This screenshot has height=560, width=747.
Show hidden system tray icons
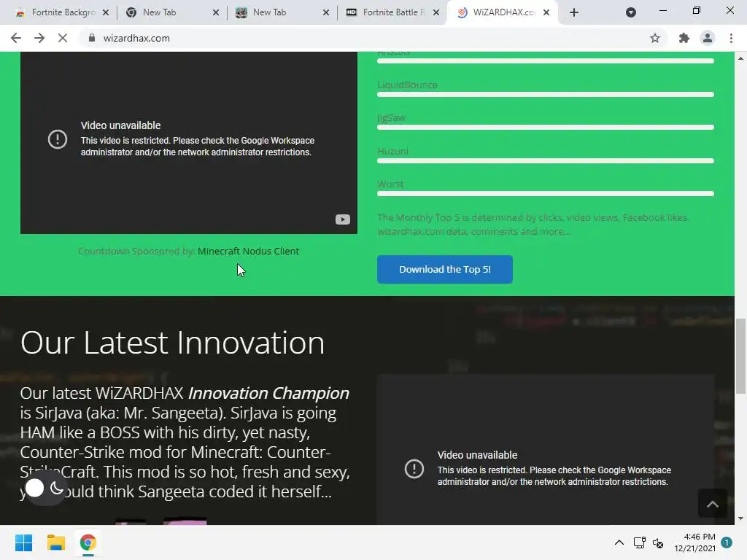point(619,542)
